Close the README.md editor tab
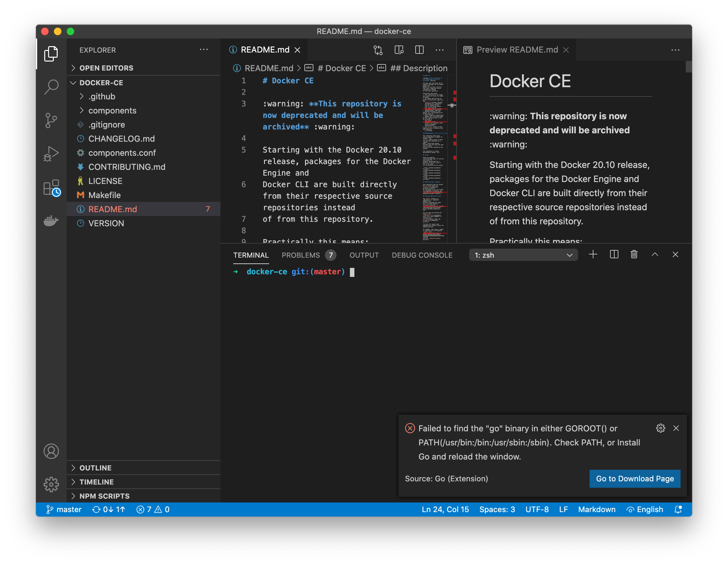This screenshot has height=564, width=728. click(297, 50)
